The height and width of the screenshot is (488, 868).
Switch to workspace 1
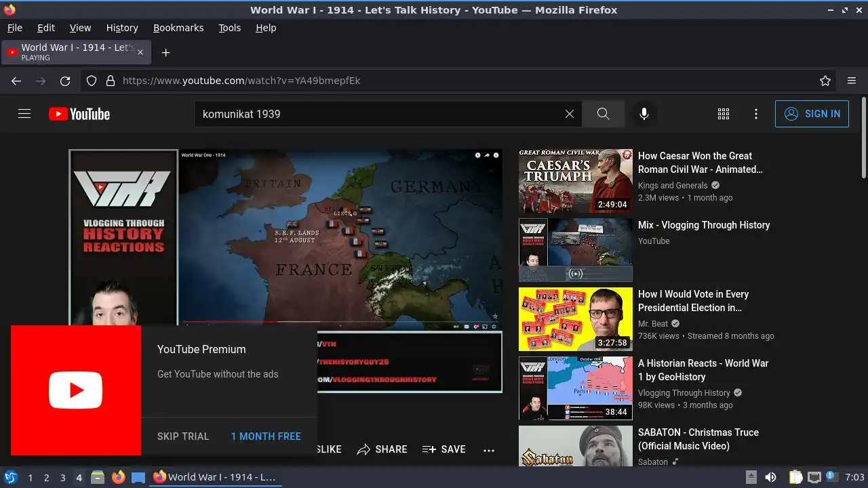[x=30, y=478]
